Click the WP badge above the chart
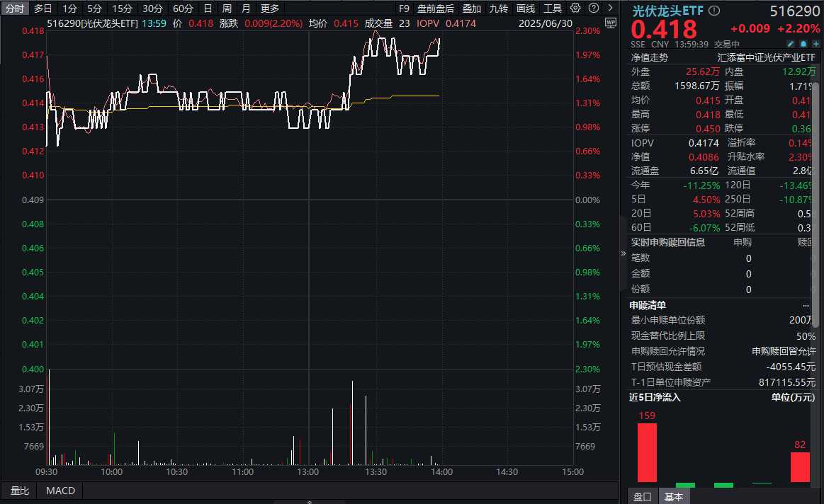824x504 pixels. tap(611, 23)
